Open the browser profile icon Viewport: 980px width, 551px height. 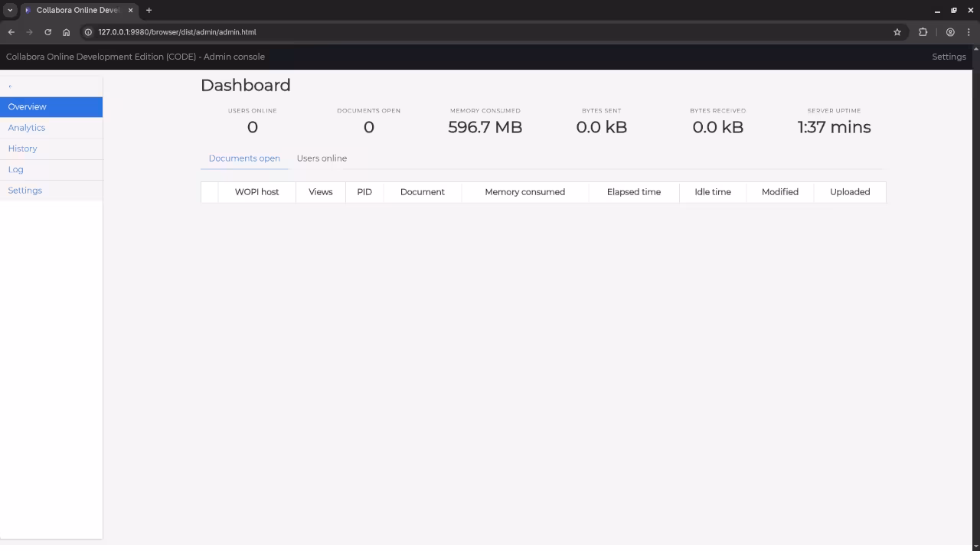[x=950, y=32]
